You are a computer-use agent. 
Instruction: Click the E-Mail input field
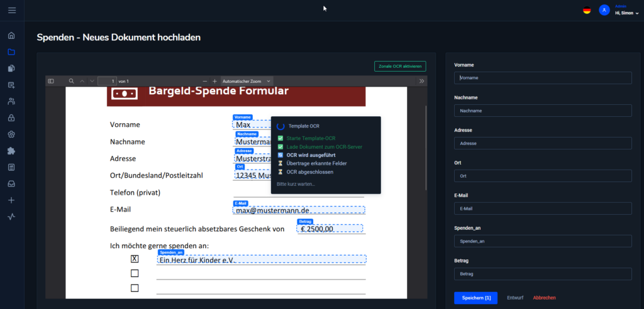(x=543, y=209)
